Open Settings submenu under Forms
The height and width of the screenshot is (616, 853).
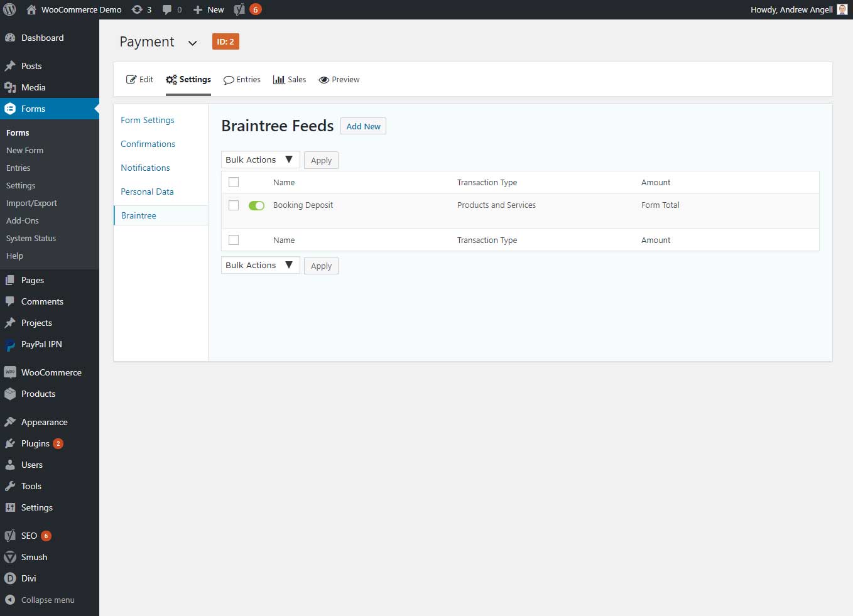click(x=21, y=186)
